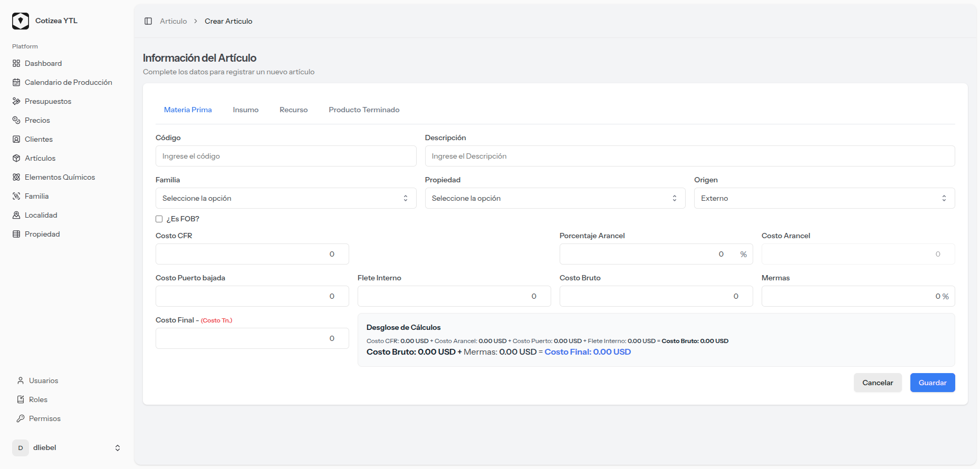
Task: Click the Artículos box icon
Action: [x=16, y=158]
